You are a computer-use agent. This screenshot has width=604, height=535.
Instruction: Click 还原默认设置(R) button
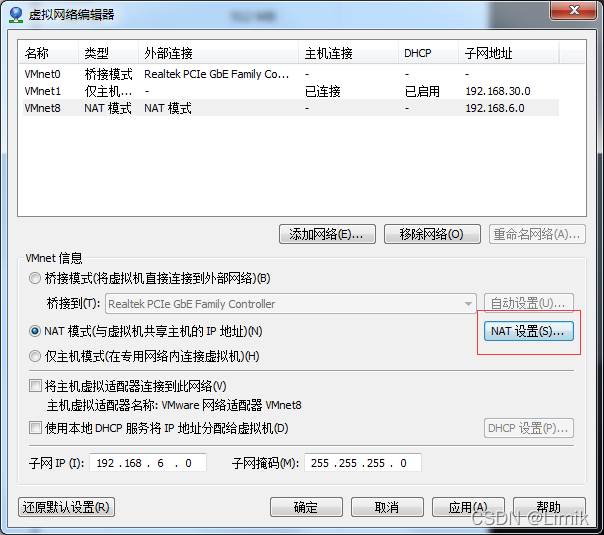67,507
